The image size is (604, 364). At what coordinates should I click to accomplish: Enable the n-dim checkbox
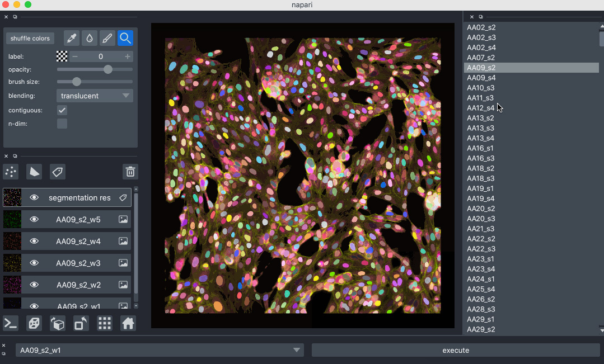[x=62, y=124]
